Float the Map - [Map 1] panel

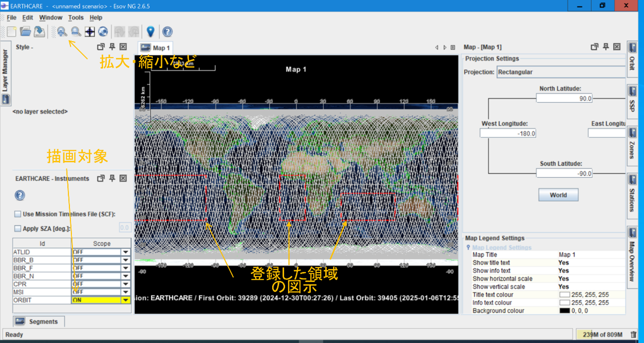coord(594,47)
